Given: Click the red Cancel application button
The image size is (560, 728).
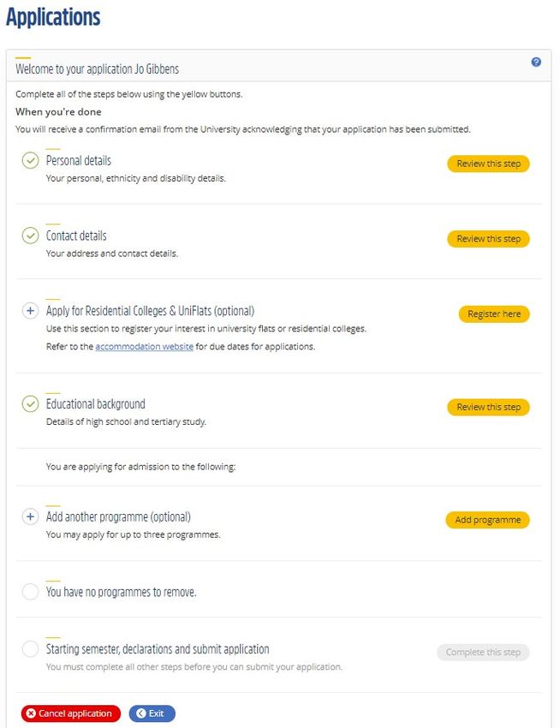Looking at the screenshot, I should pos(70,713).
